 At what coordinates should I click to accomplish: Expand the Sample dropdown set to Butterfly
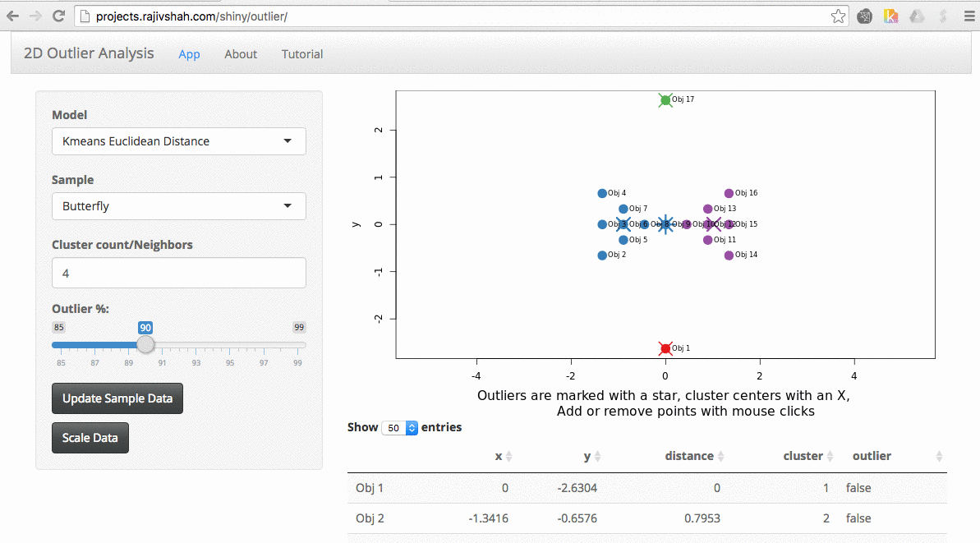[179, 206]
